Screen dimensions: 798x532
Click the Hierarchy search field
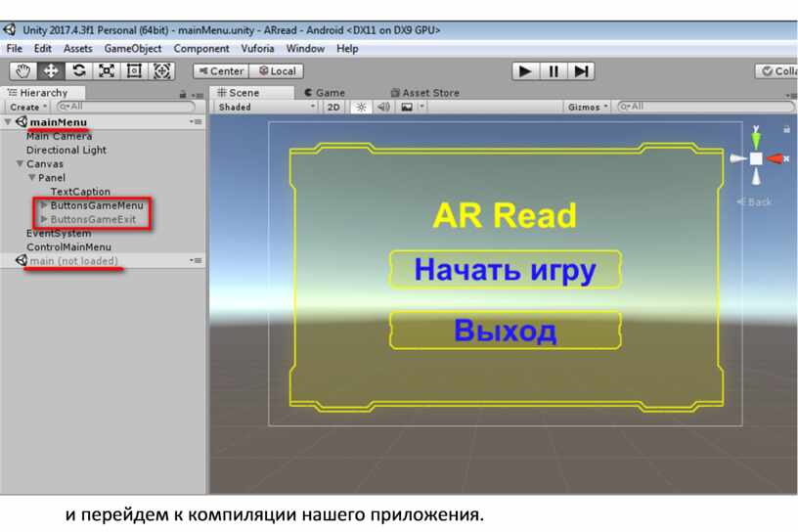point(126,107)
